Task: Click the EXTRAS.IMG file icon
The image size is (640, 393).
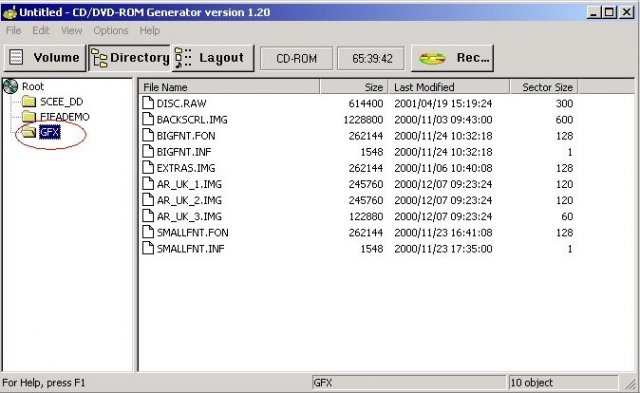Action: tap(148, 168)
